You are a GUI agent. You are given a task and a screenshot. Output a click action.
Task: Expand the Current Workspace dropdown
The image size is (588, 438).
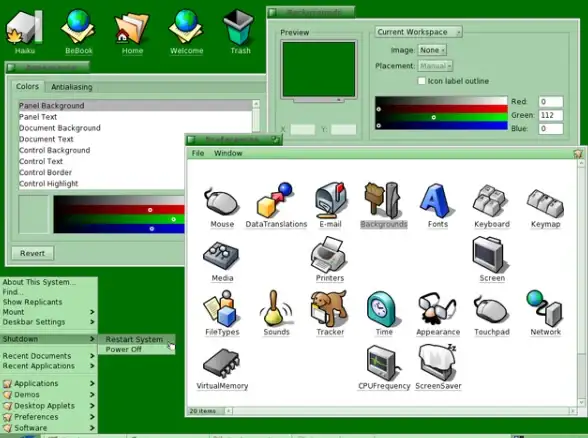pos(418,32)
